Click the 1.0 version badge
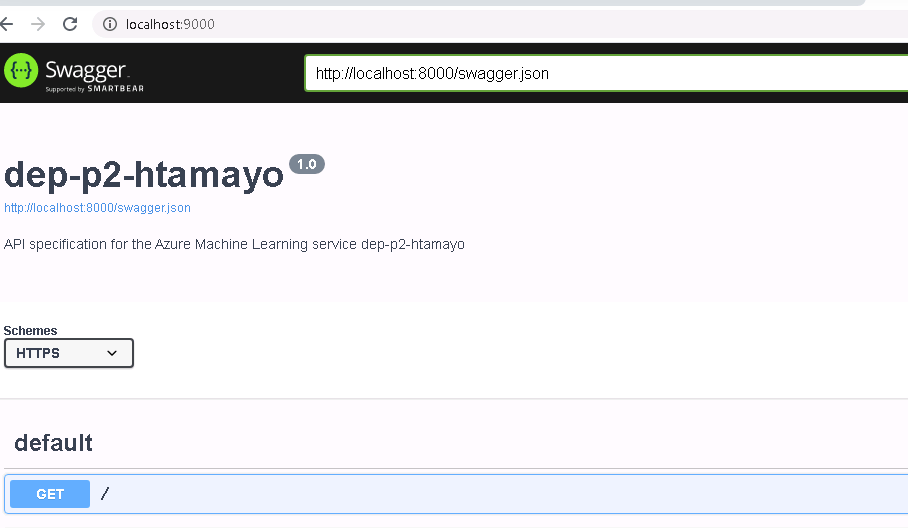 [x=307, y=164]
